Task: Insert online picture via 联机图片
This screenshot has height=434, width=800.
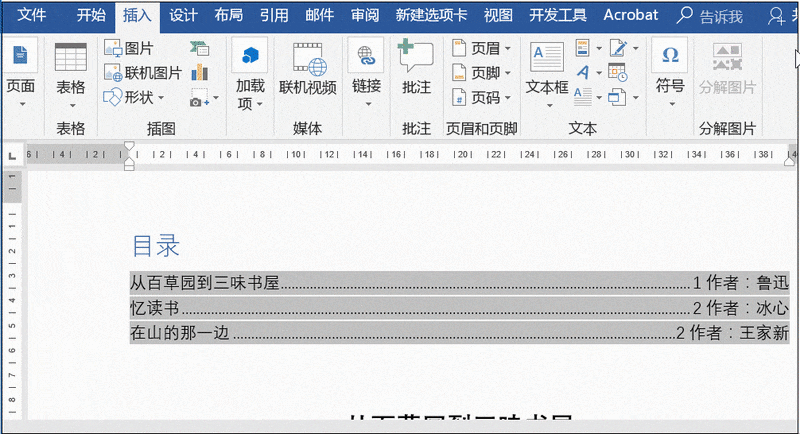Action: pos(143,72)
